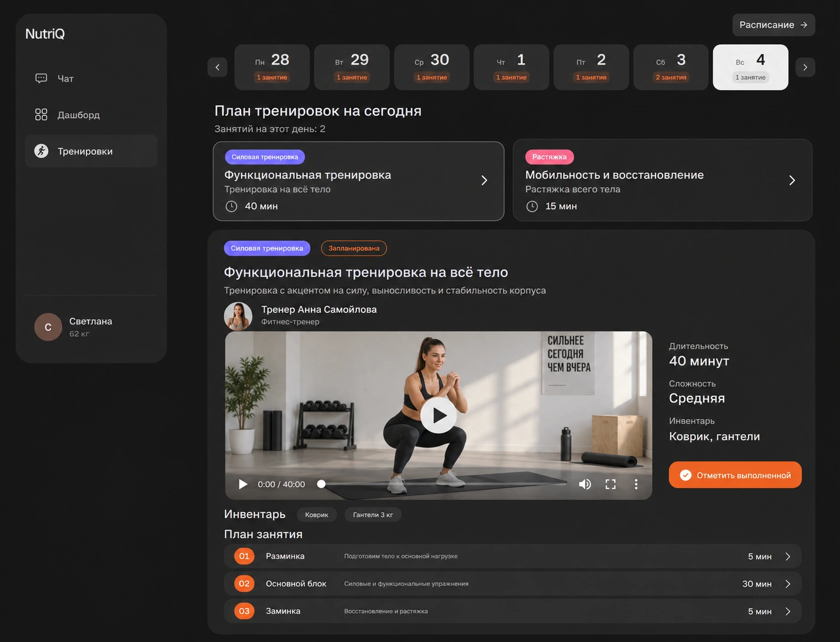Viewport: 840px width, 642px height.
Task: Select the Тренировки running-figure icon
Action: 41,151
